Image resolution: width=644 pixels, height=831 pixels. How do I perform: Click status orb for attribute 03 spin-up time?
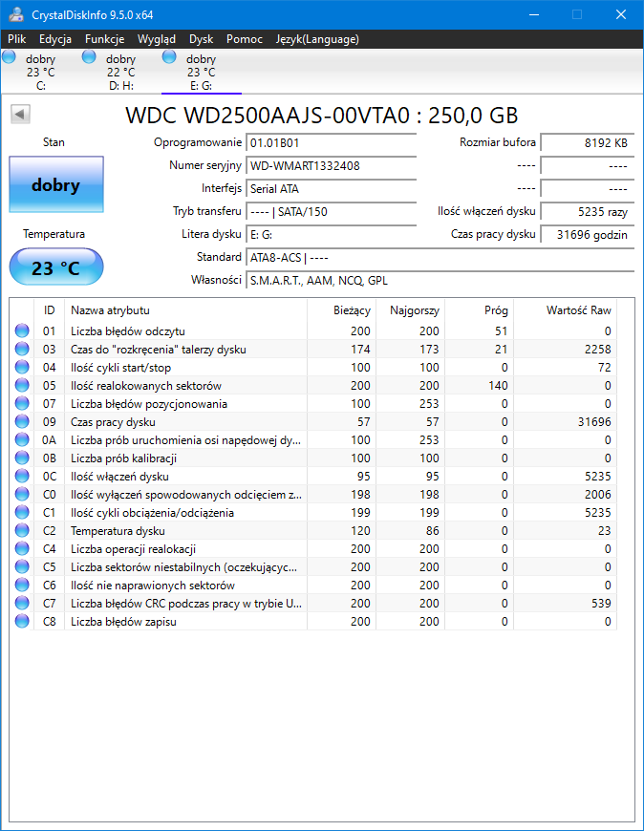pyautogui.click(x=22, y=349)
